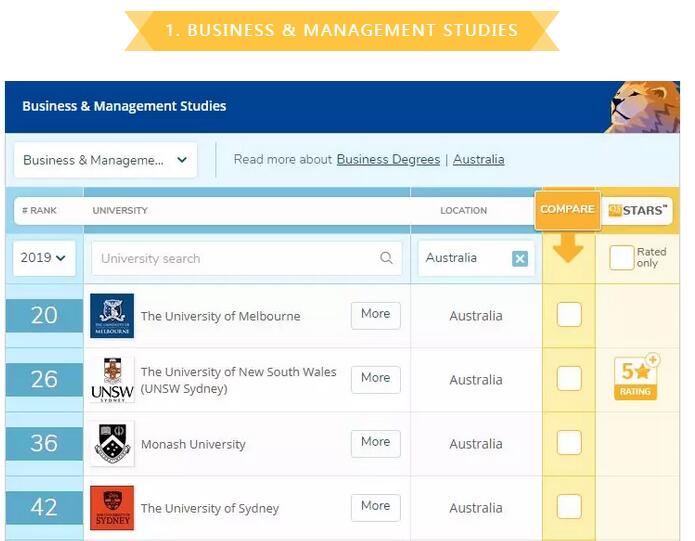
Task: Click rank number 42
Action: pos(44,507)
